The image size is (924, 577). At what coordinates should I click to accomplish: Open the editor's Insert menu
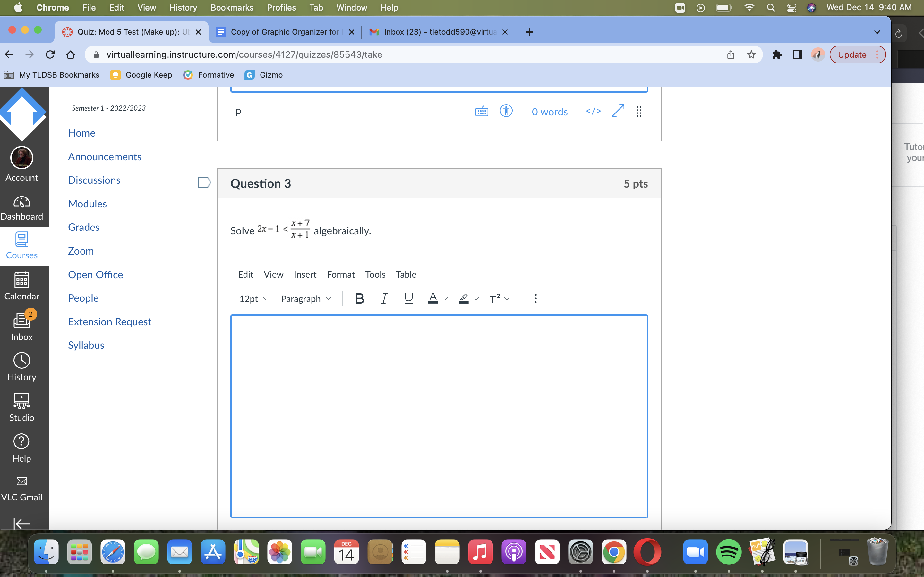pyautogui.click(x=305, y=274)
